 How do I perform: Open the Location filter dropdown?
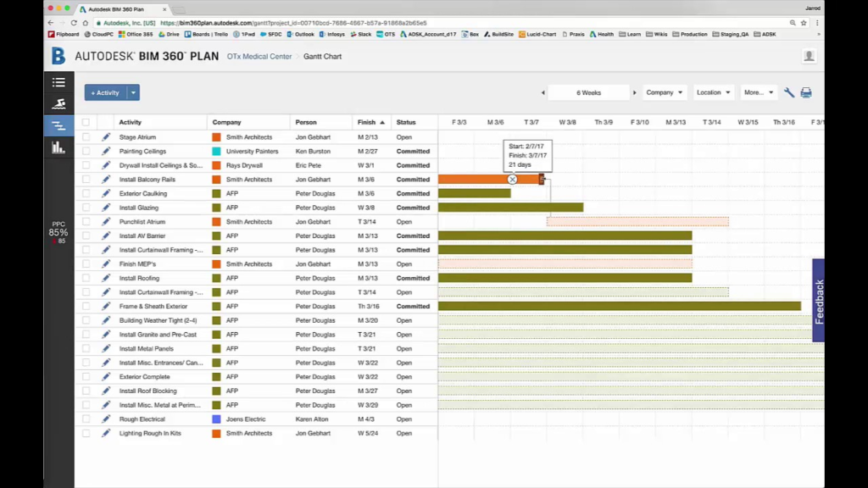(713, 92)
